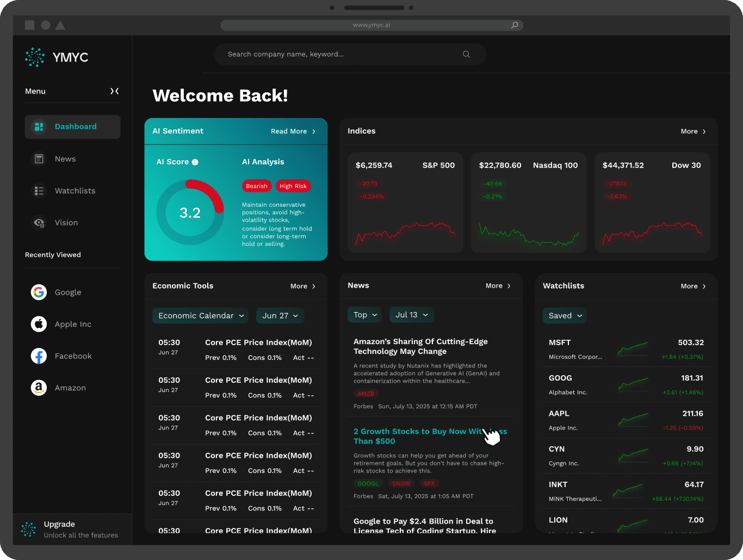Click the High Risk tag

[x=293, y=186]
